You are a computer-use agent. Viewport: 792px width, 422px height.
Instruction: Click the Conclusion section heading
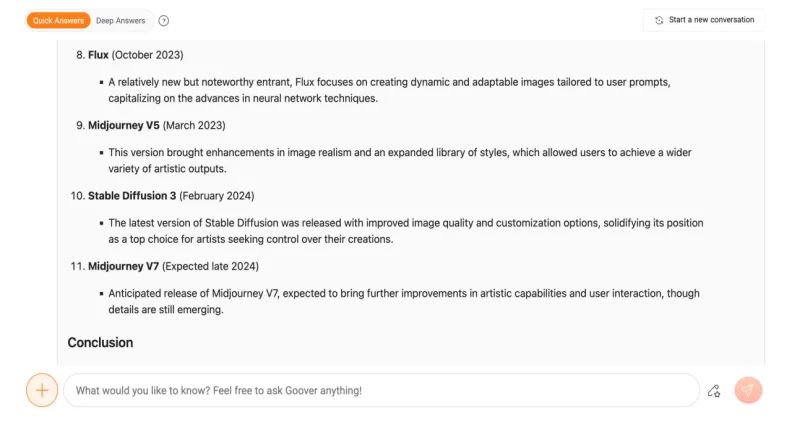click(x=101, y=343)
